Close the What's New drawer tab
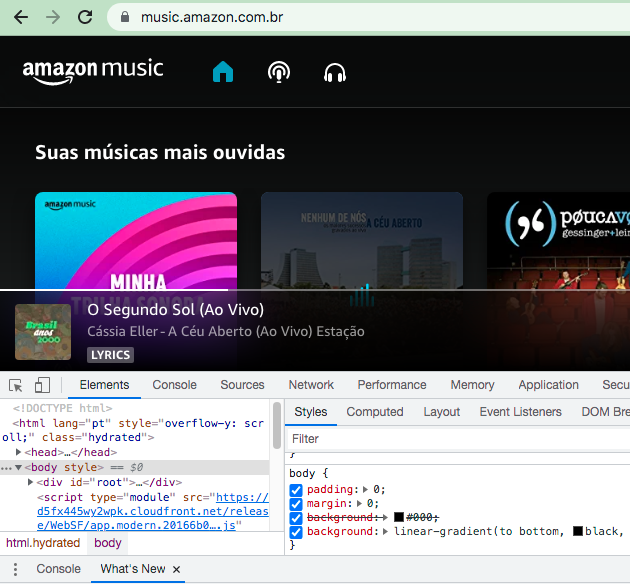This screenshot has height=584, width=630. pyautogui.click(x=176, y=569)
